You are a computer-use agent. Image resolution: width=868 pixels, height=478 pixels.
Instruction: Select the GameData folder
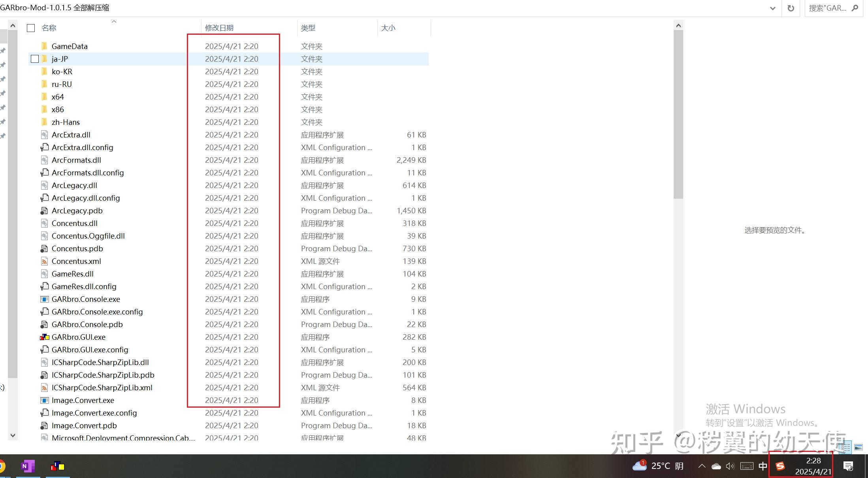(x=70, y=46)
